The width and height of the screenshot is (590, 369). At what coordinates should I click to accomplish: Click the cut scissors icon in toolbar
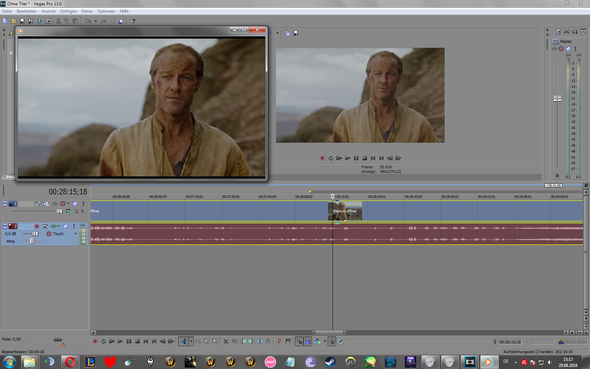58,21
